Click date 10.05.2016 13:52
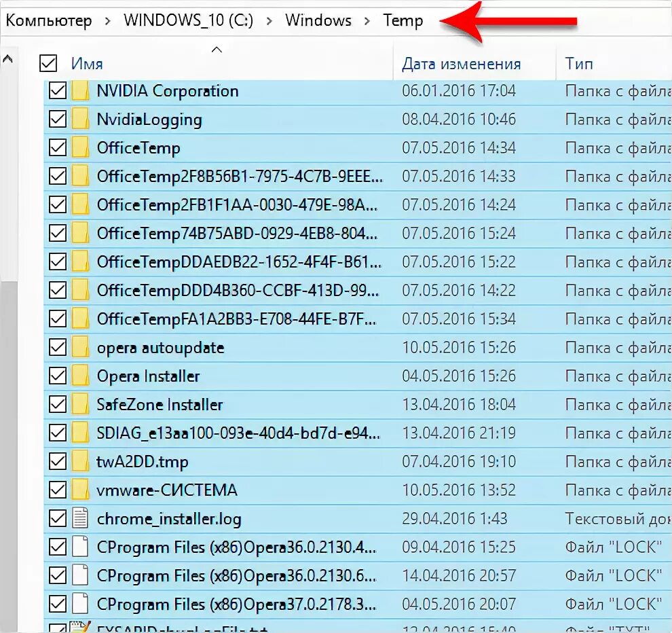Viewport: 672px width, 633px height. pos(459,490)
